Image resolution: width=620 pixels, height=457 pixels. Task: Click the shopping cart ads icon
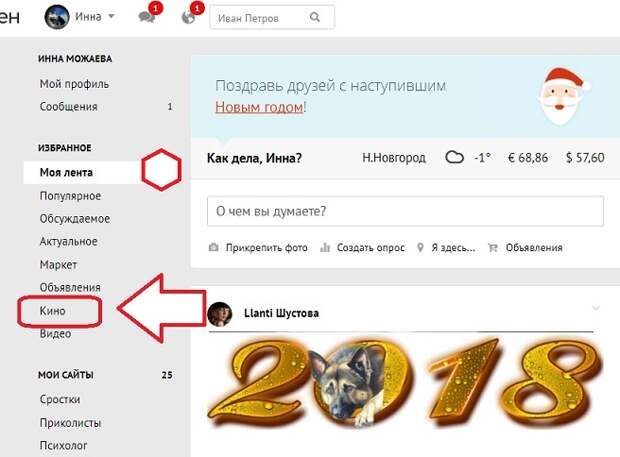point(493,247)
